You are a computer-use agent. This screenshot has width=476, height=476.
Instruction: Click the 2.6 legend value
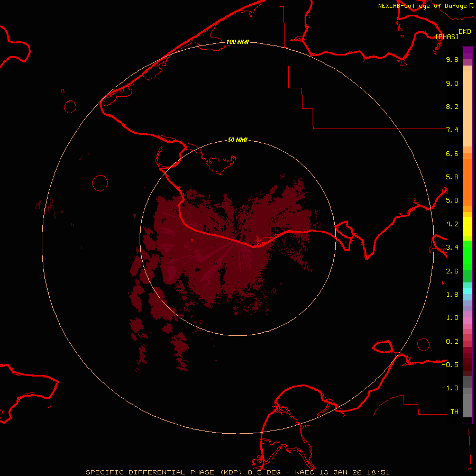pos(452,271)
